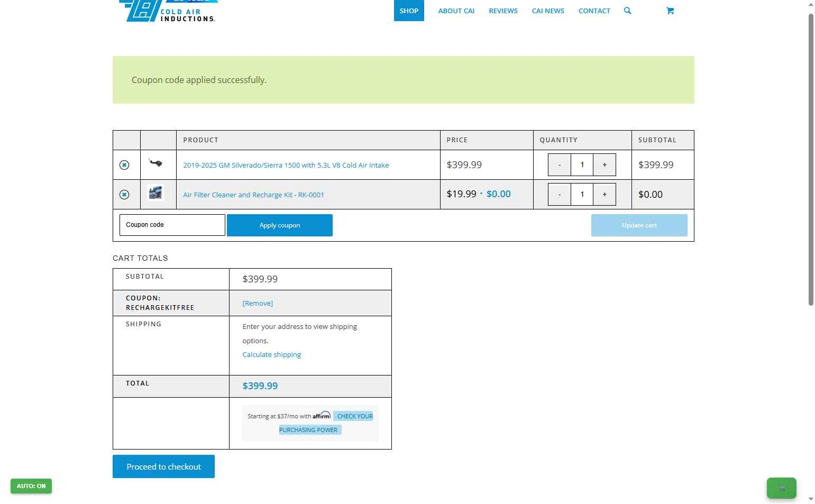Open the REVIEWS menu item
The image size is (815, 504).
point(503,11)
